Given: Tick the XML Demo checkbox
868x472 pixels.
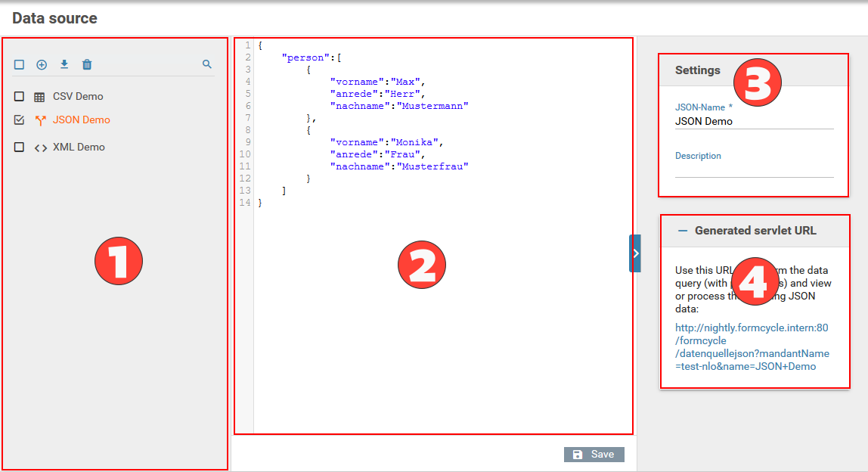Looking at the screenshot, I should click(x=19, y=147).
